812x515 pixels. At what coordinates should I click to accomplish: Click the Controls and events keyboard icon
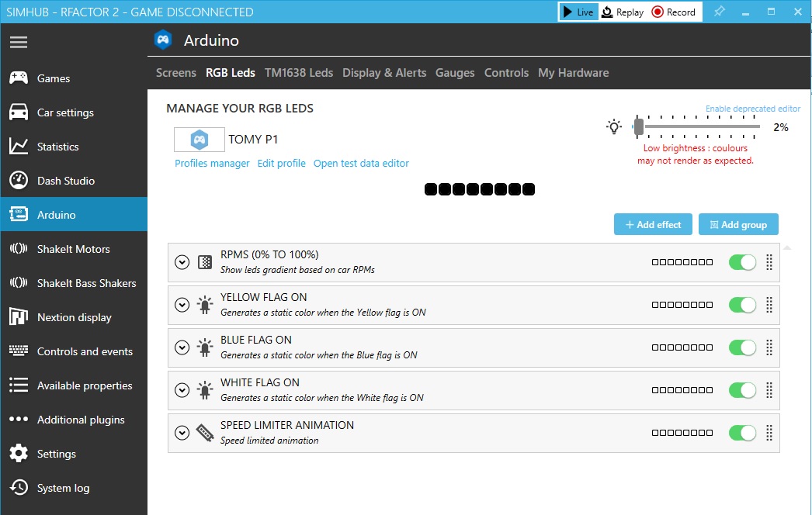[x=19, y=351]
